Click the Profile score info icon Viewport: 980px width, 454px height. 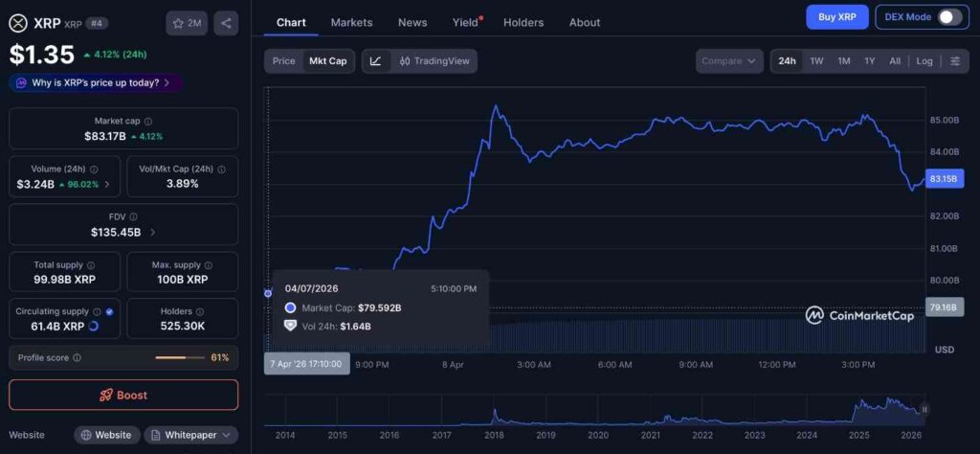coord(77,357)
